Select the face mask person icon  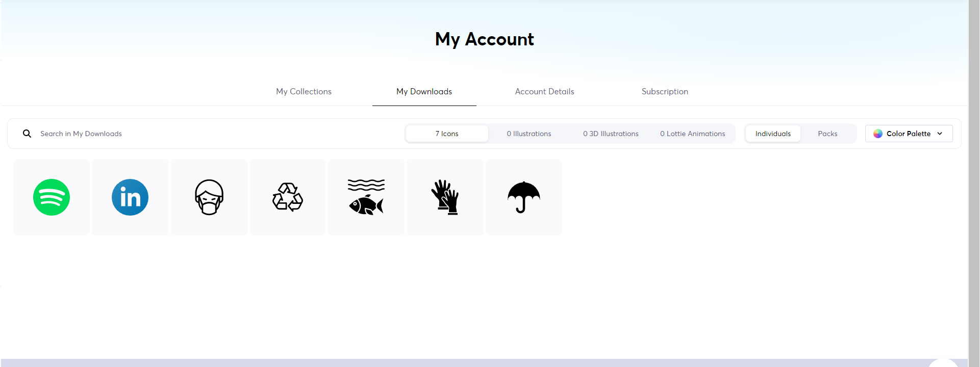[209, 197]
